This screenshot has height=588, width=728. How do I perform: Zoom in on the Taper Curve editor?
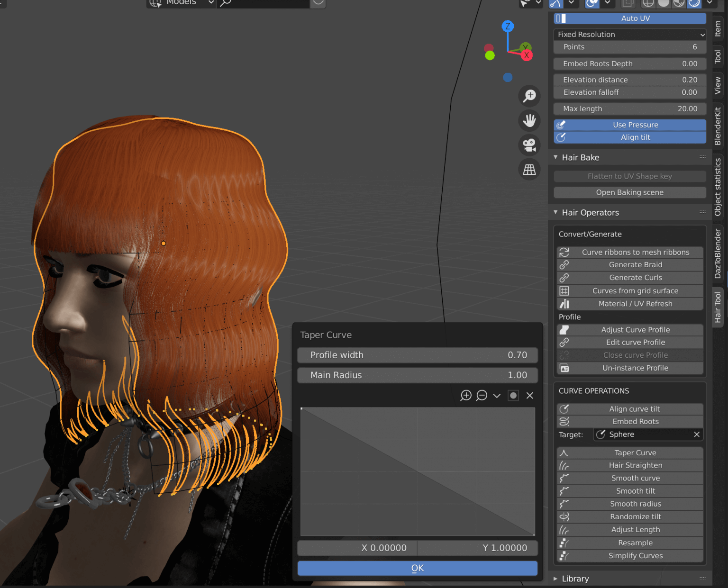pyautogui.click(x=465, y=396)
